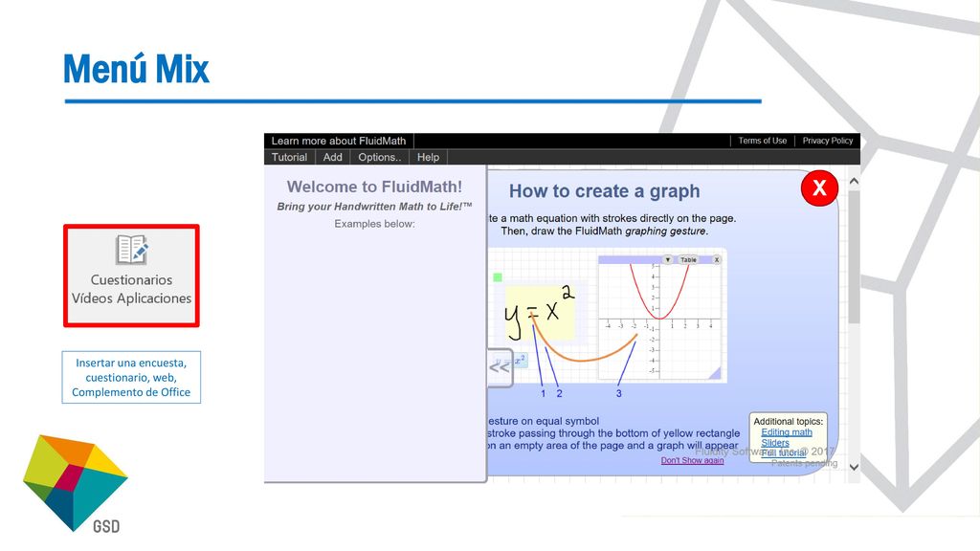Click the graph's bottom-right corner handle
Viewport: 980px width, 551px height.
point(714,373)
